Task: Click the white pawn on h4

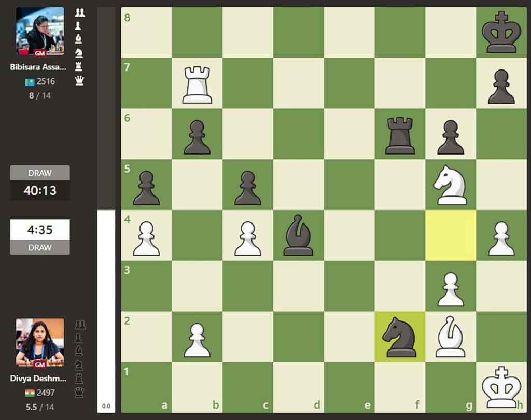Action: pyautogui.click(x=501, y=235)
